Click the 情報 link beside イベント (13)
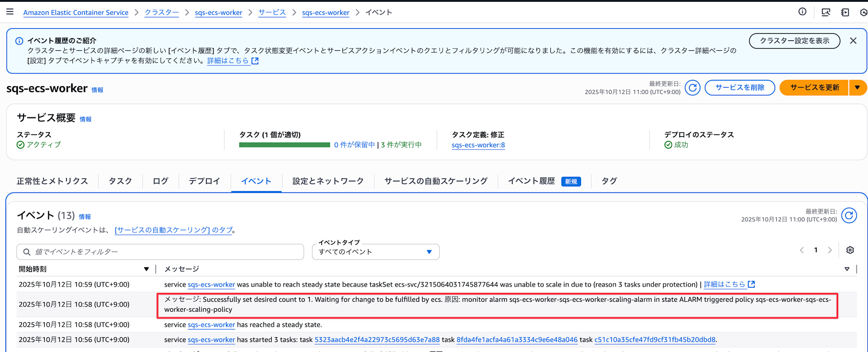 click(x=85, y=217)
